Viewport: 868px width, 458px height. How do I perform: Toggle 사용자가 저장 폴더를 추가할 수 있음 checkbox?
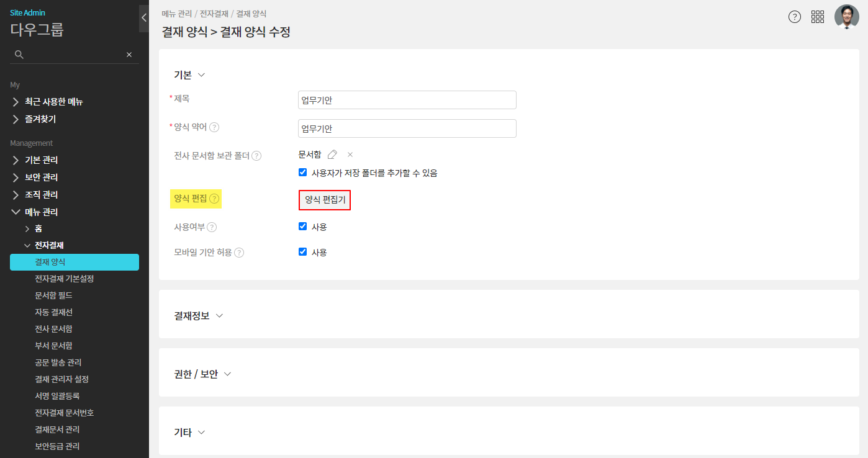click(x=303, y=173)
